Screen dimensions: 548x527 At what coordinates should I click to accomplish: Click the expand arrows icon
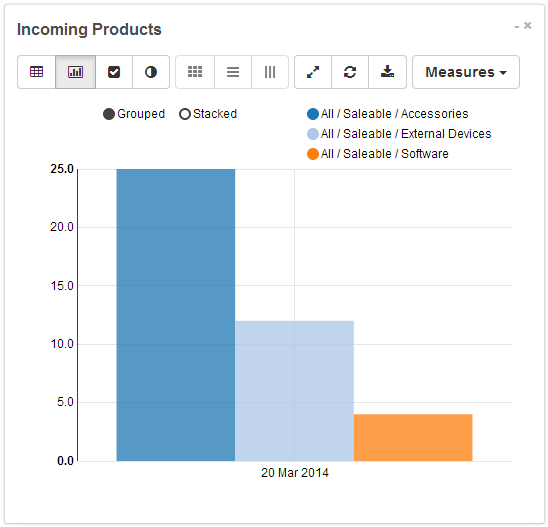click(x=313, y=72)
